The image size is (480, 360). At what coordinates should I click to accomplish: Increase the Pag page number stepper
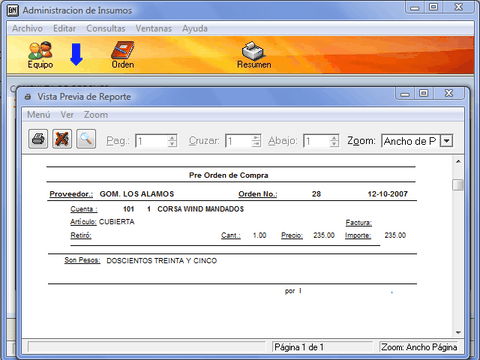click(x=172, y=138)
